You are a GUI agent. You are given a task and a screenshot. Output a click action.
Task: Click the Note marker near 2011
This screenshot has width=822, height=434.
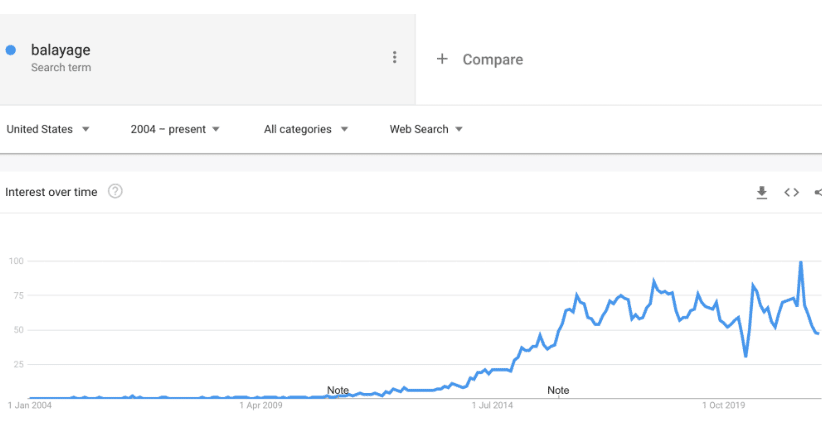[338, 390]
